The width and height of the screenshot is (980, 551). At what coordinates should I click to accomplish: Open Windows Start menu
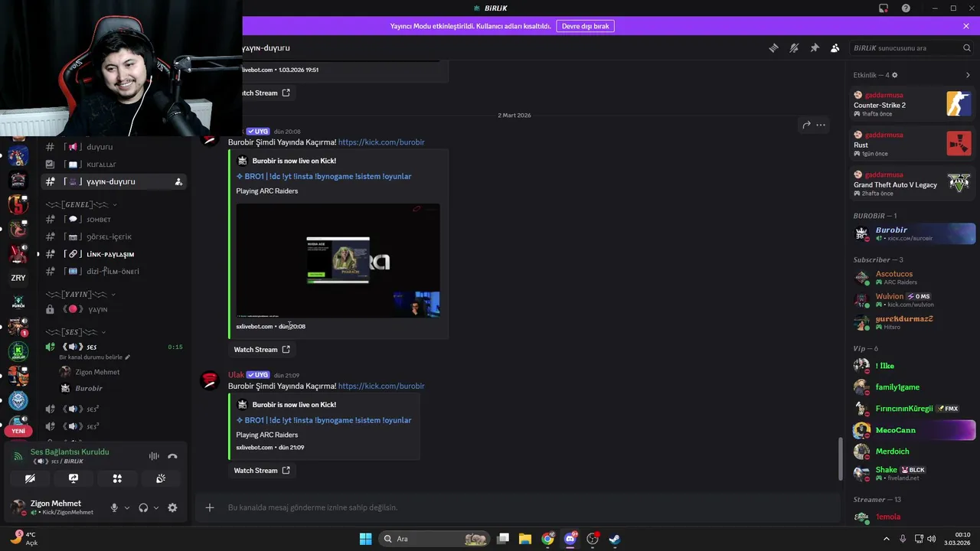tap(365, 539)
